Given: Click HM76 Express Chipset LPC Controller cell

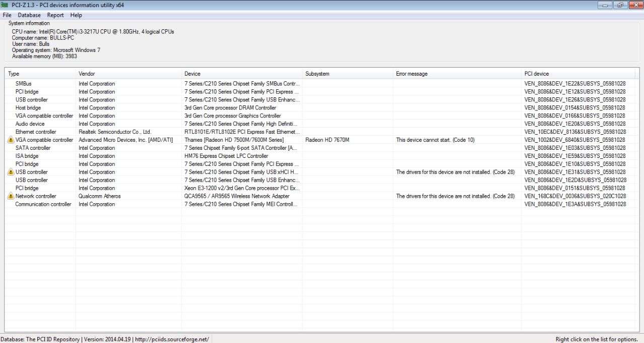Looking at the screenshot, I should (226, 156).
